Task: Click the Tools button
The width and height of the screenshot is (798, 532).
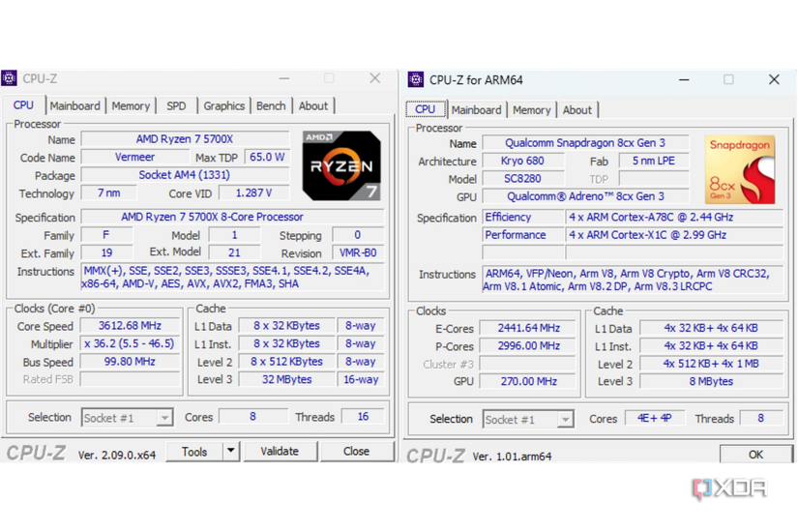Action: (x=194, y=452)
